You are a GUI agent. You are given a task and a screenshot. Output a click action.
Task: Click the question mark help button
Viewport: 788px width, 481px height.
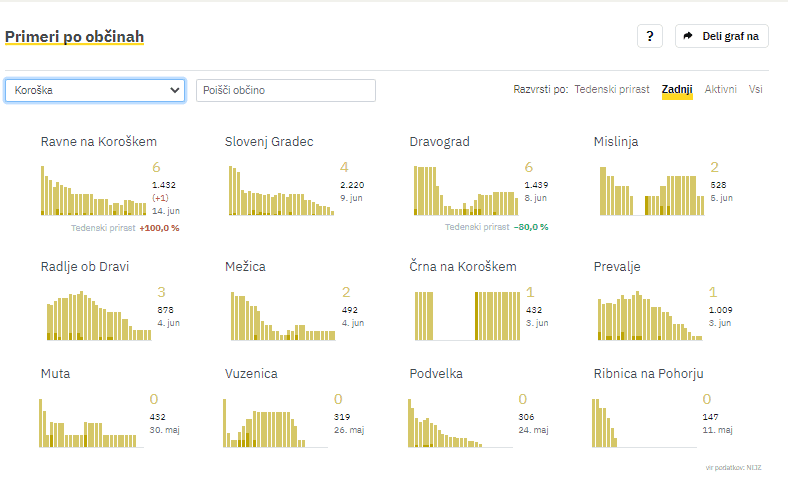[x=649, y=36]
